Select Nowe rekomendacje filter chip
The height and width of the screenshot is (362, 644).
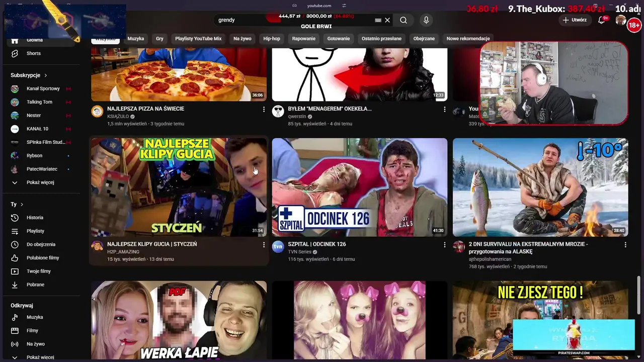pyautogui.click(x=468, y=39)
